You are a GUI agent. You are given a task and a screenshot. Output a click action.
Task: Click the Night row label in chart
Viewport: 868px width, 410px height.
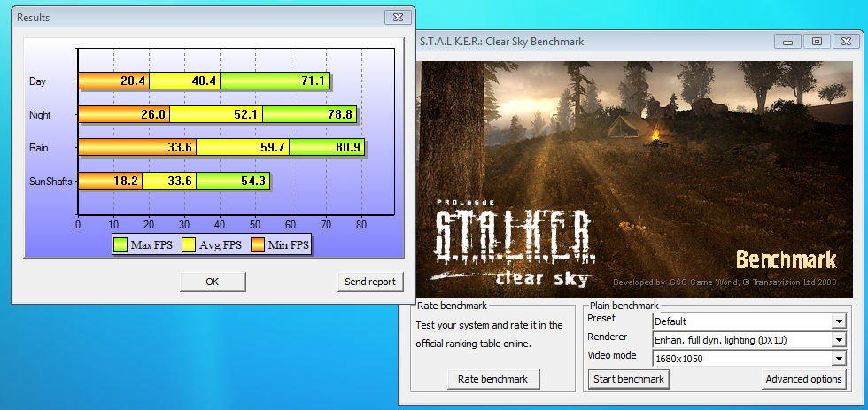pos(40,115)
